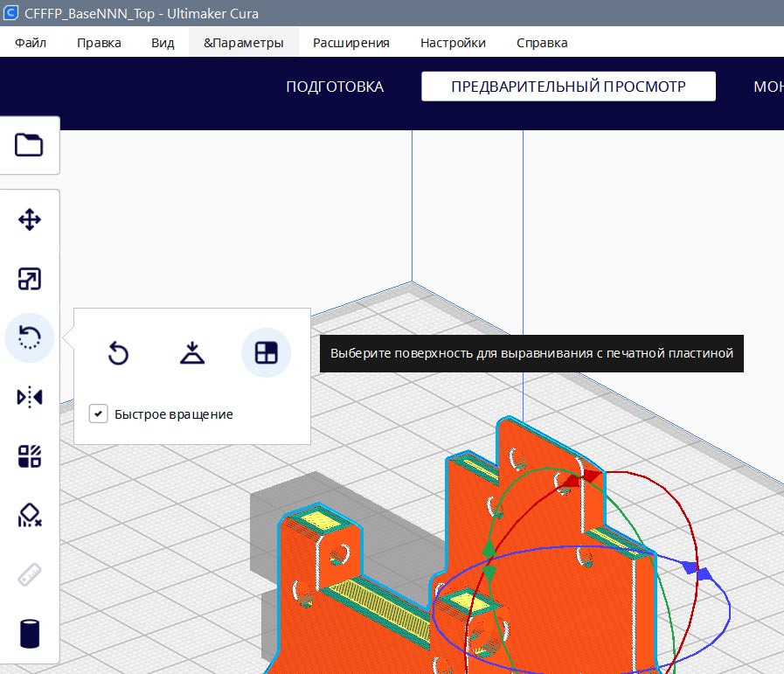Click the cylinder icon at sidebar bottom

point(30,633)
